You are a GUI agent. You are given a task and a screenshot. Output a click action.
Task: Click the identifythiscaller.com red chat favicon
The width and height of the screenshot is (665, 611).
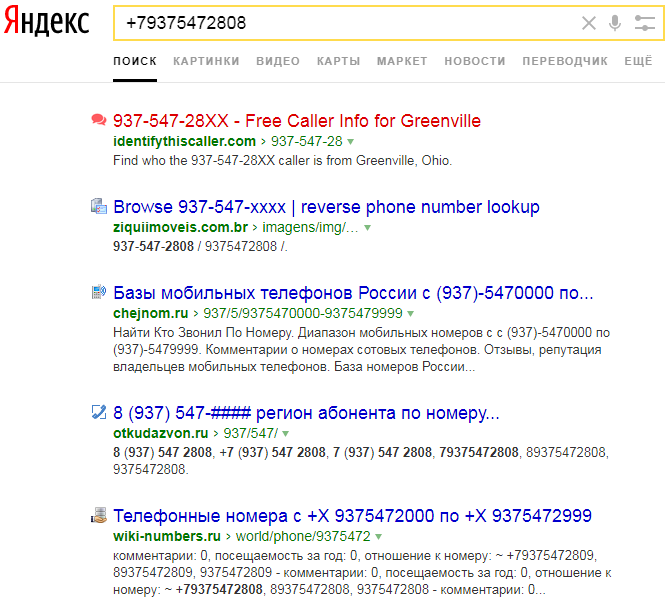tap(99, 120)
